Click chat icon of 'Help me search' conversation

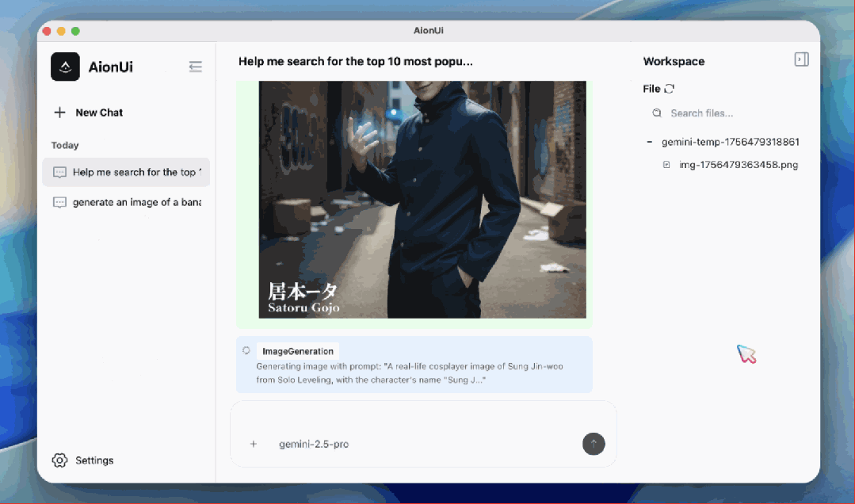point(59,173)
